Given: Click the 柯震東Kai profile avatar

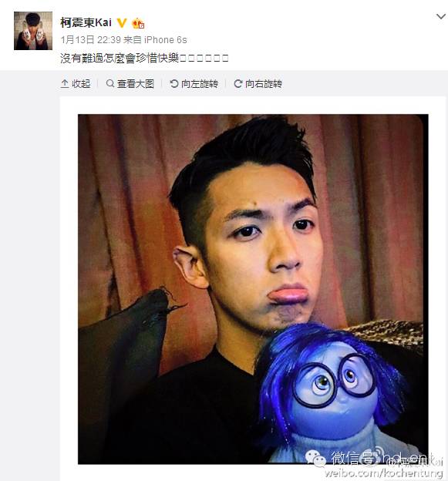Looking at the screenshot, I should point(33,31).
